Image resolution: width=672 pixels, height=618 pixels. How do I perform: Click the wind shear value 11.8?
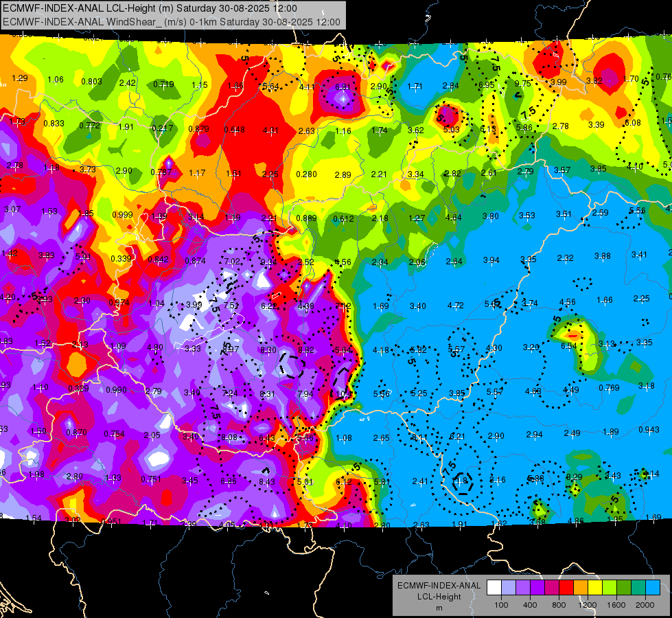tap(460, 481)
